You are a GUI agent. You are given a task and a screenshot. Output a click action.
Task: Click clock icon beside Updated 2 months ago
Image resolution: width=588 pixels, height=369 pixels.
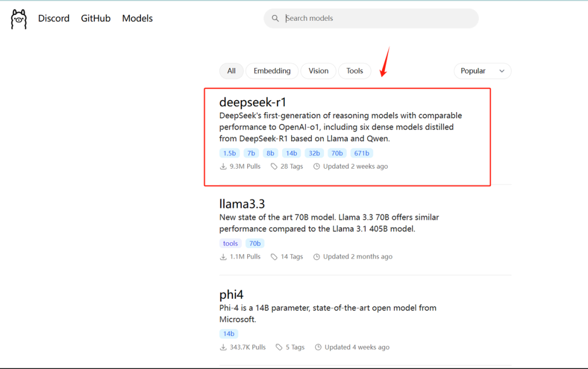316,256
